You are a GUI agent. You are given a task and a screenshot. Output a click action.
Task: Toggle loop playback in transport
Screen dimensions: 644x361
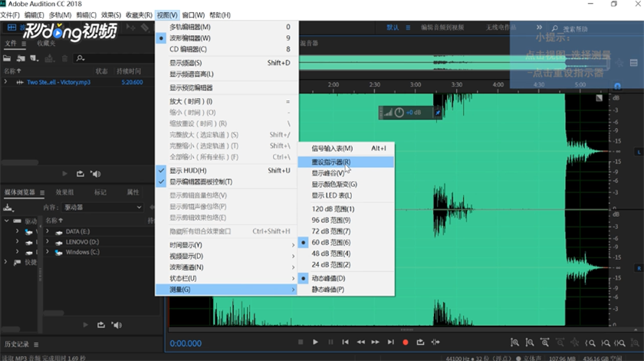click(420, 342)
